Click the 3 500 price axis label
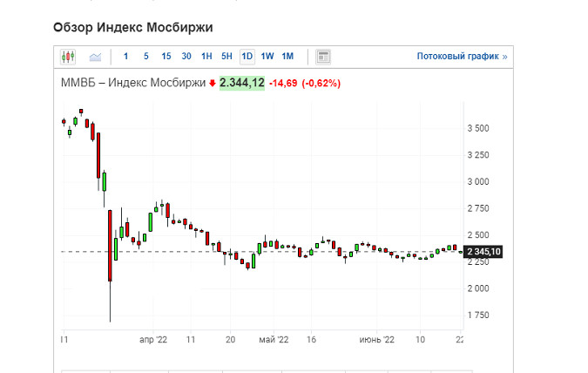The width and height of the screenshot is (588, 373). click(478, 128)
